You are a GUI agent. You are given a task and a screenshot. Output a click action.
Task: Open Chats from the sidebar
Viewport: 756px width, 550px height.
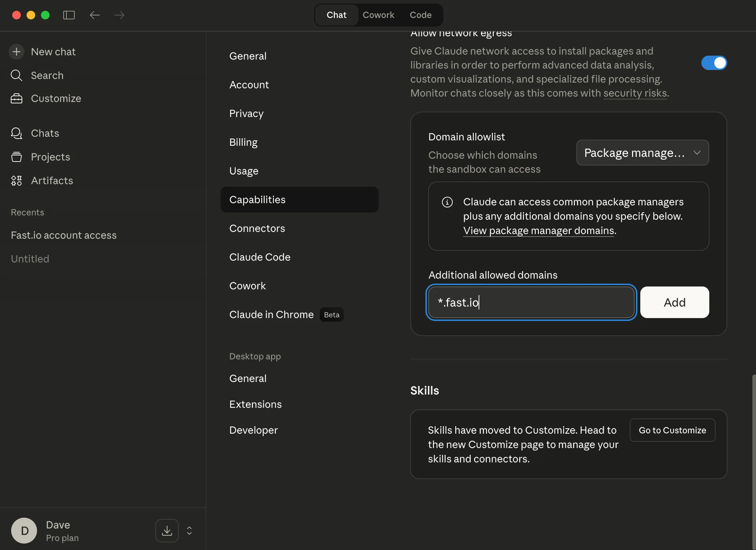coord(45,133)
